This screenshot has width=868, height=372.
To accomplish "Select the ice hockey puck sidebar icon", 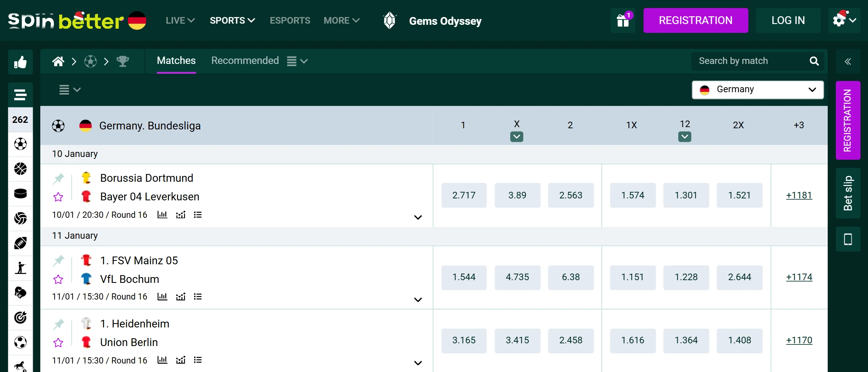I will point(21,193).
